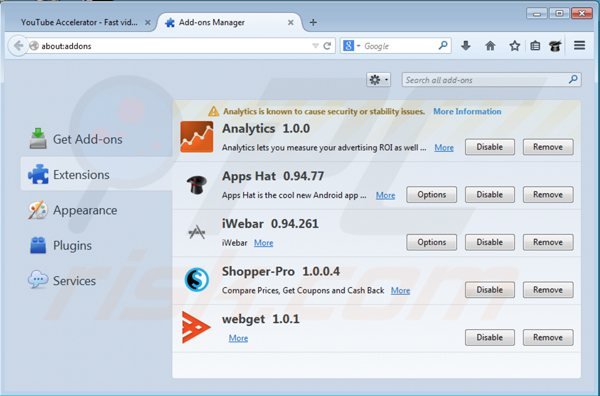Click More link for Analytics
This screenshot has height=396, width=600.
[444, 148]
